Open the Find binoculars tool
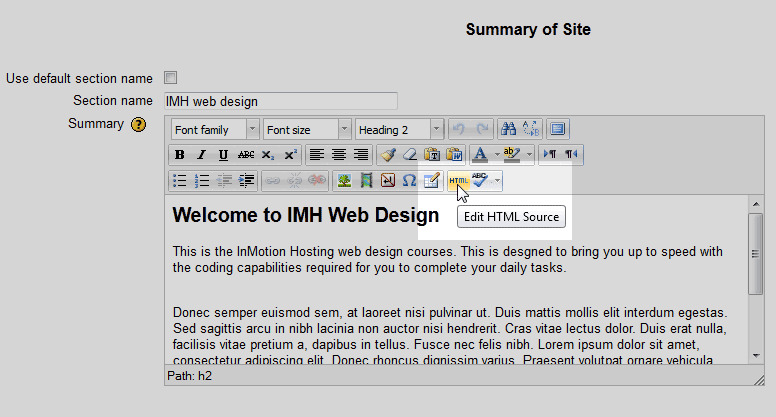 tap(508, 129)
